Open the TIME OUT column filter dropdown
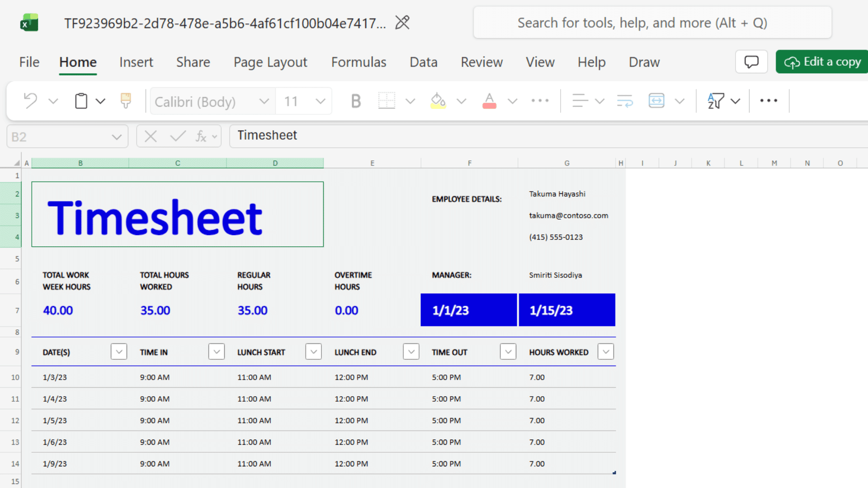 [x=508, y=352]
